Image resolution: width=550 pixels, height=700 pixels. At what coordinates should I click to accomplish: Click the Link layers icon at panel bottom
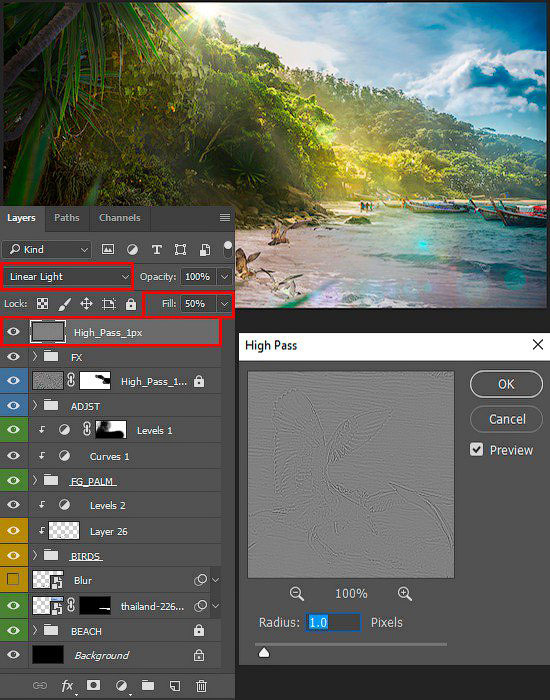coord(40,685)
